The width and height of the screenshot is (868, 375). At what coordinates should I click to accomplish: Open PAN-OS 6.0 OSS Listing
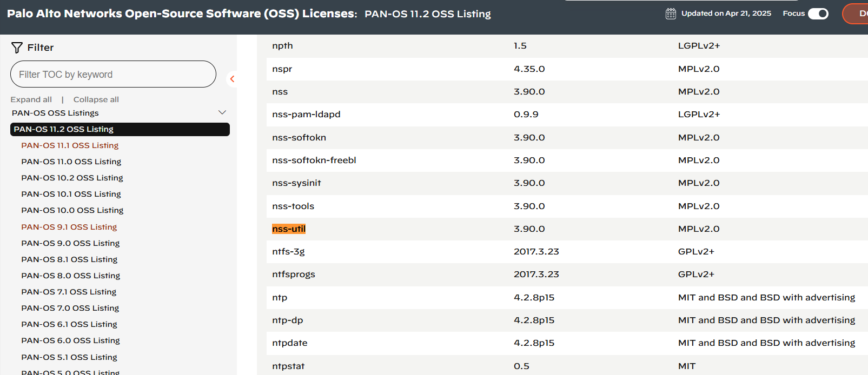[x=70, y=340]
